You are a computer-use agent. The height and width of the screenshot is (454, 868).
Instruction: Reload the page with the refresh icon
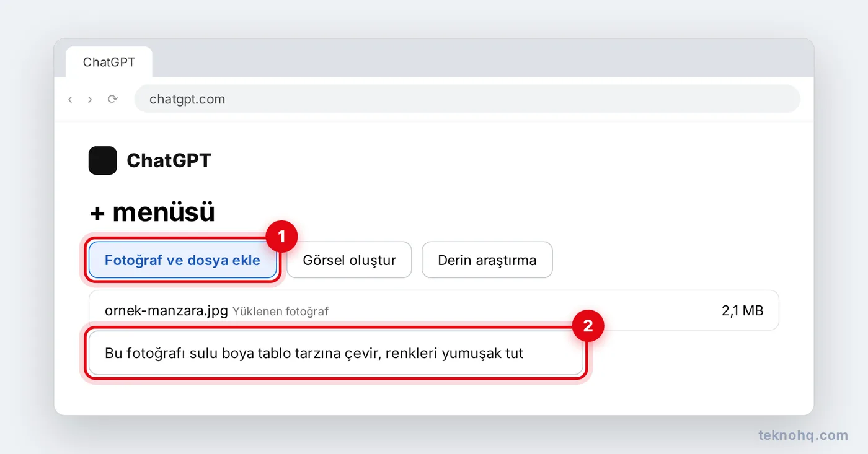coord(112,99)
